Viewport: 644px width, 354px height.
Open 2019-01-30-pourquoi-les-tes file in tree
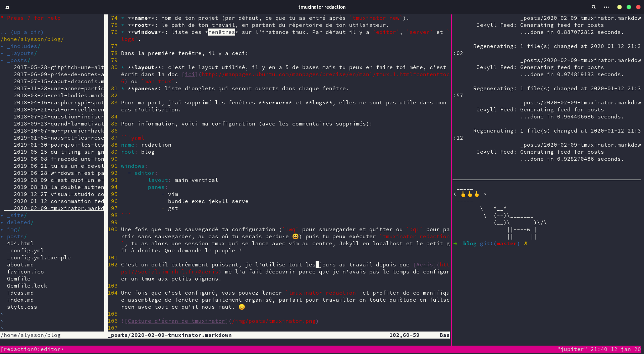click(59, 145)
